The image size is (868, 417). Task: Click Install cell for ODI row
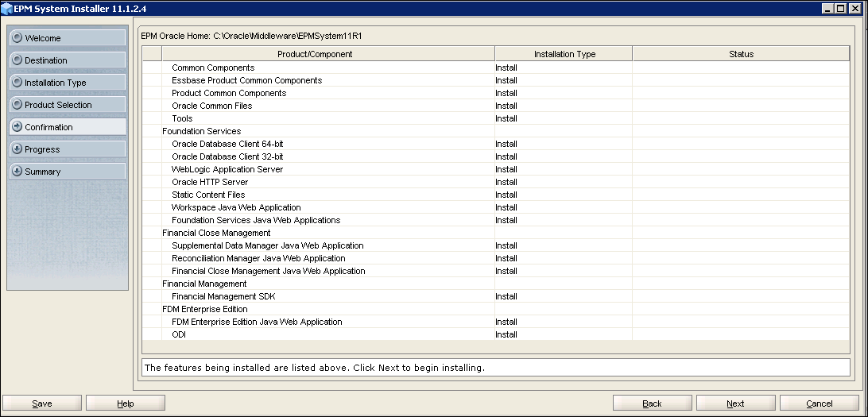(x=564, y=334)
